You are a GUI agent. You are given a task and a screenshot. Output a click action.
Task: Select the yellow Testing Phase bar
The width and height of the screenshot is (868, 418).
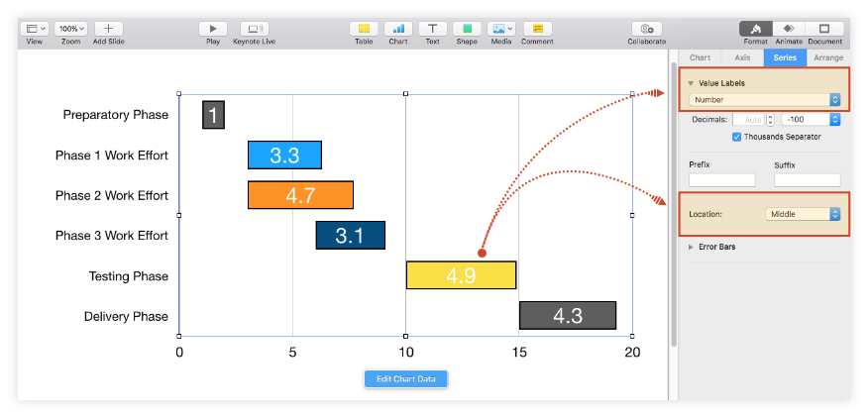pyautogui.click(x=461, y=275)
